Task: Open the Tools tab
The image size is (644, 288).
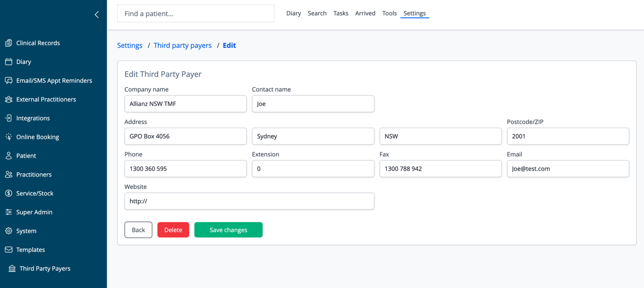Action: pos(389,13)
